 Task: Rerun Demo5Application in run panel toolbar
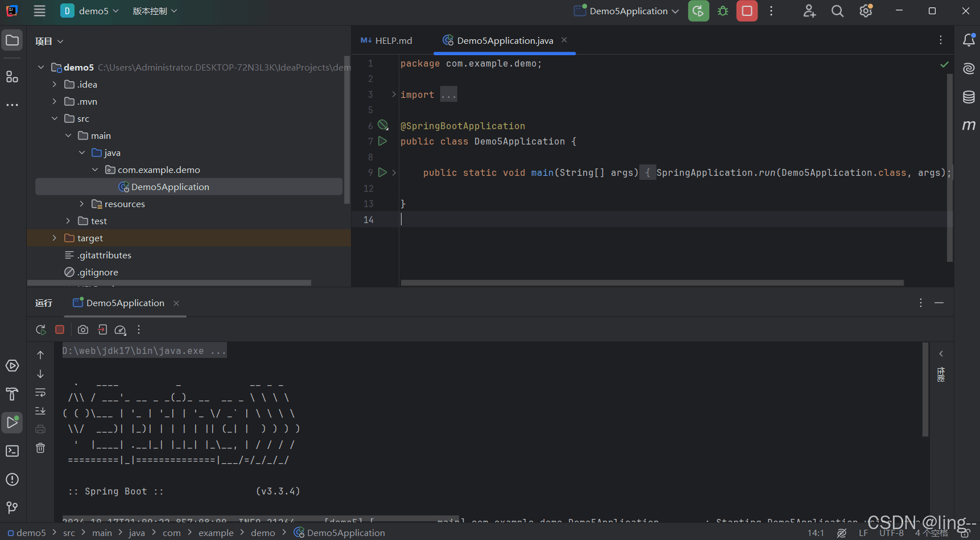(x=41, y=329)
